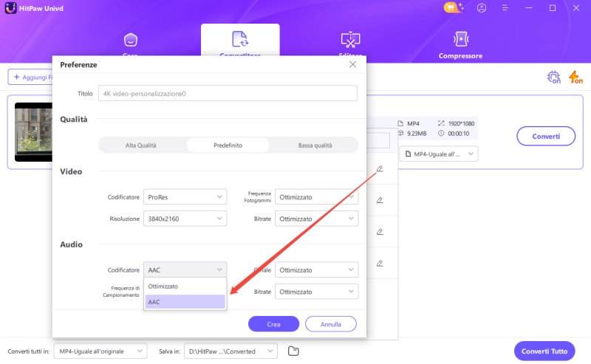The height and width of the screenshot is (364, 591).
Task: Click the 1920*1080 resolution icon
Action: [x=441, y=123]
